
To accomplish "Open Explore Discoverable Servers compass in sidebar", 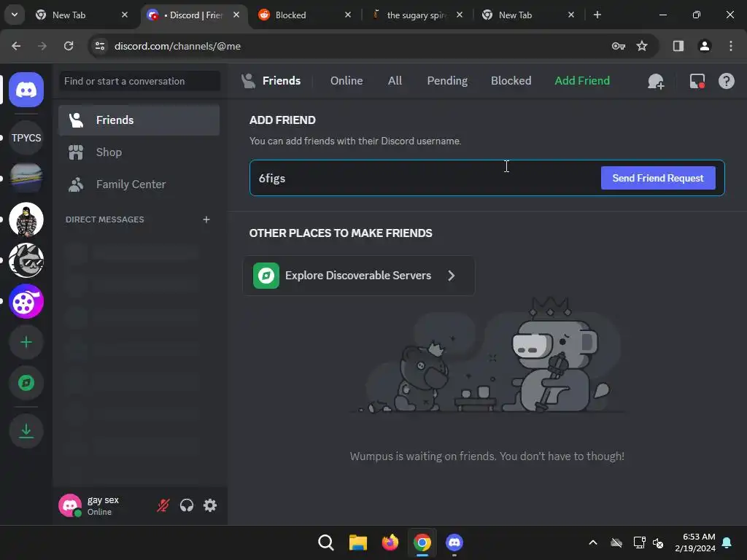I will click(x=26, y=383).
